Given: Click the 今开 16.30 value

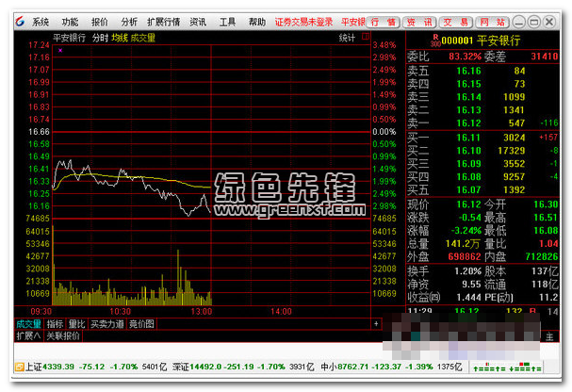Looking at the screenshot, I should click(x=546, y=204).
